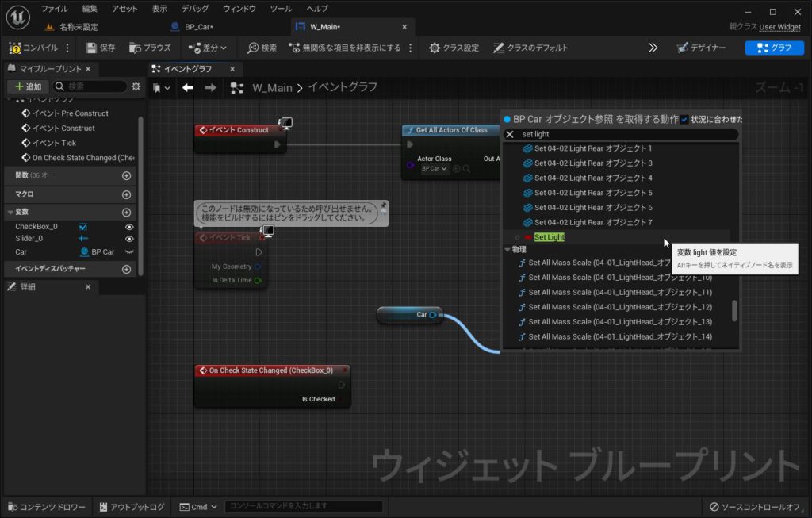This screenshot has height=518, width=812.
Task: Open the デバッグ menu
Action: coord(195,9)
